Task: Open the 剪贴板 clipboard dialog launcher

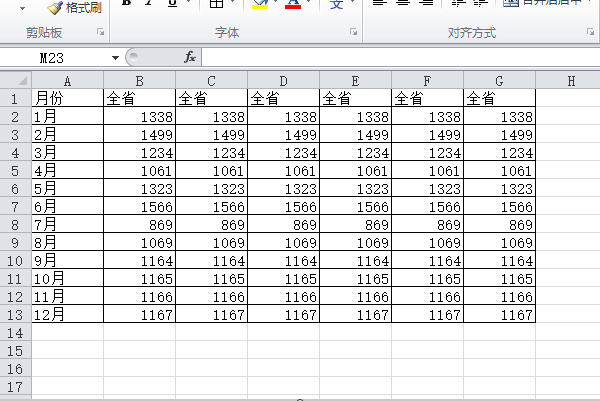Action: [101, 32]
